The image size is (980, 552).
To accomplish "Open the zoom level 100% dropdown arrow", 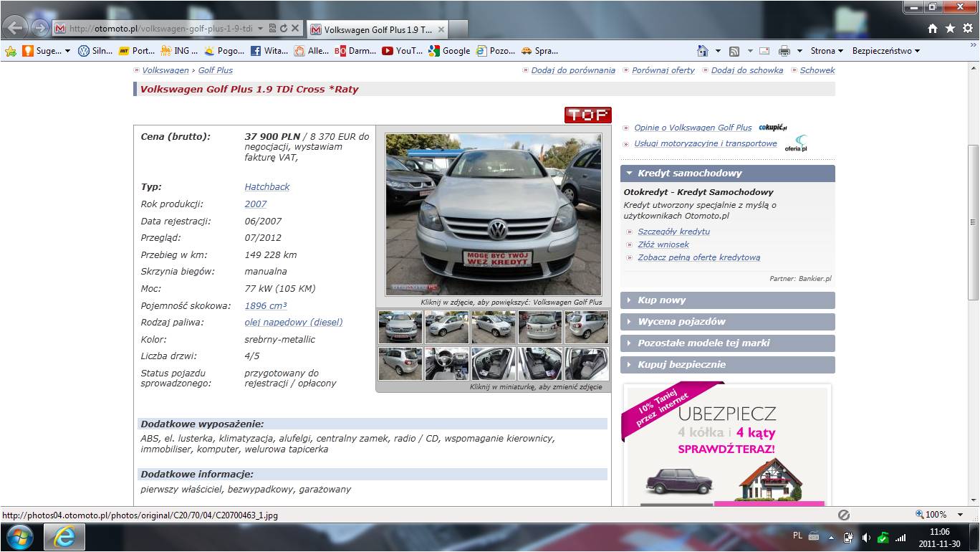I will tap(961, 515).
